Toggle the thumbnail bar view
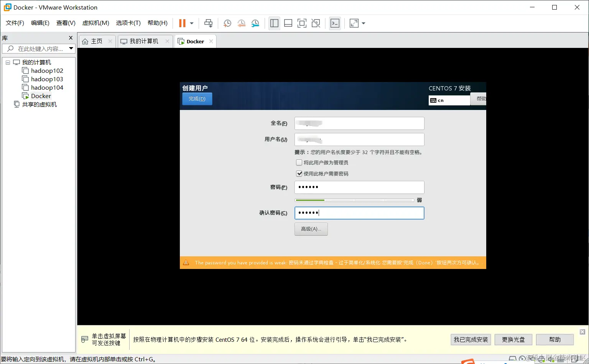This screenshot has width=589, height=364. [288, 23]
